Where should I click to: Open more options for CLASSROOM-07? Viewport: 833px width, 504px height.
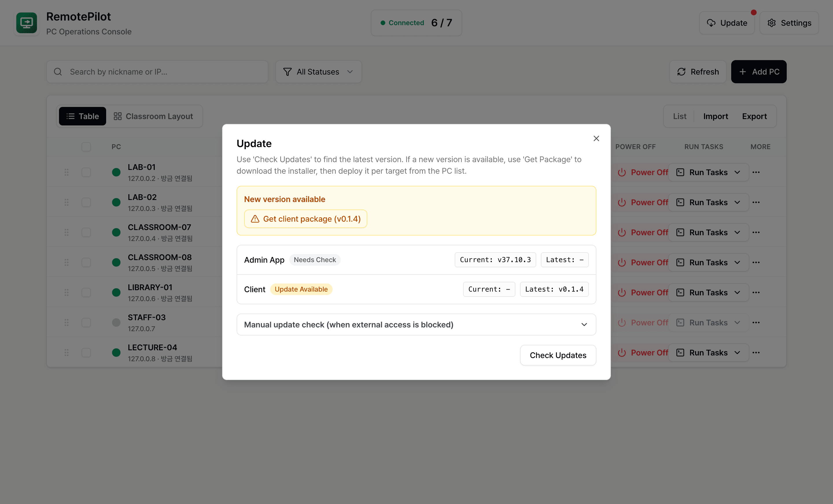[x=756, y=232]
